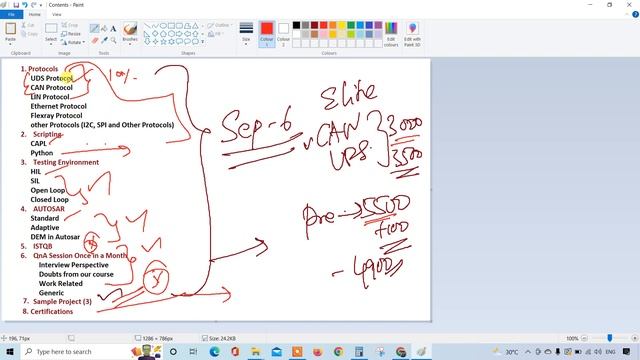Select the Colour picker eyedropper tool
The height and width of the screenshot is (360, 640).
(104, 40)
